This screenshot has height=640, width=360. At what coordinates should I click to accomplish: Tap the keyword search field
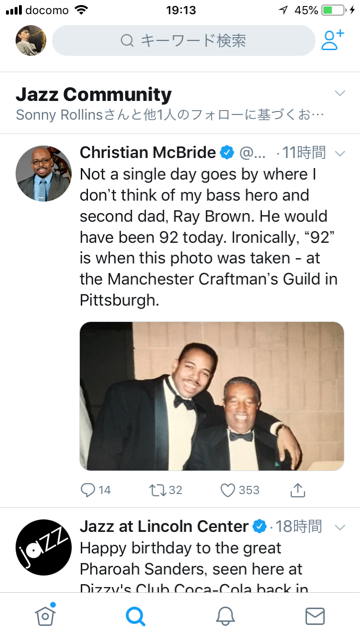(184, 40)
